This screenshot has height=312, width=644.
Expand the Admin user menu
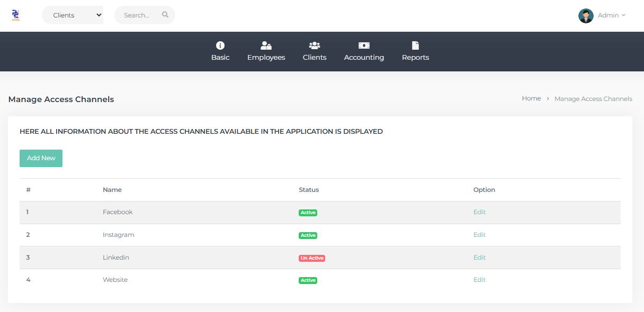[611, 15]
